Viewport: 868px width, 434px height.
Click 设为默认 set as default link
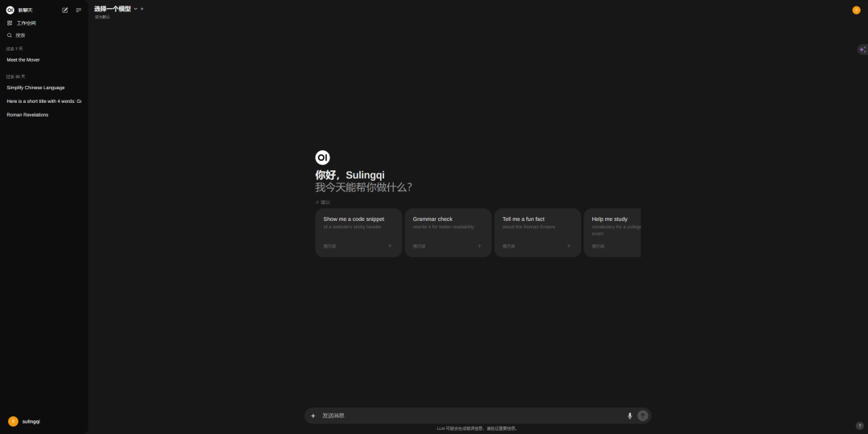pyautogui.click(x=102, y=17)
